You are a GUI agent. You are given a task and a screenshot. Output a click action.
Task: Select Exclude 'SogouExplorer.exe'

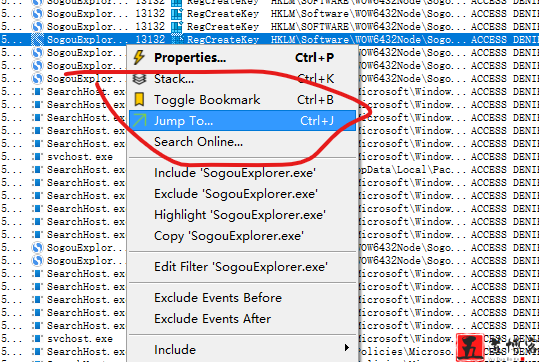[242, 194]
